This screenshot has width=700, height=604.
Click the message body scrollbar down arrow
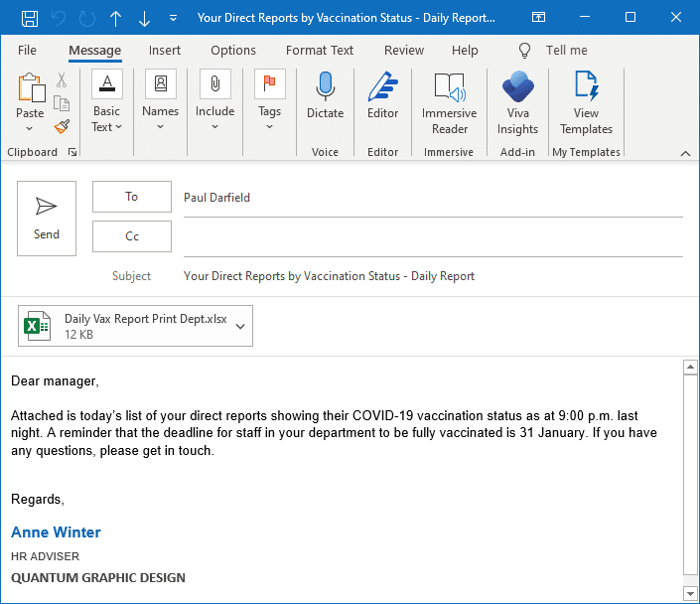pos(690,593)
